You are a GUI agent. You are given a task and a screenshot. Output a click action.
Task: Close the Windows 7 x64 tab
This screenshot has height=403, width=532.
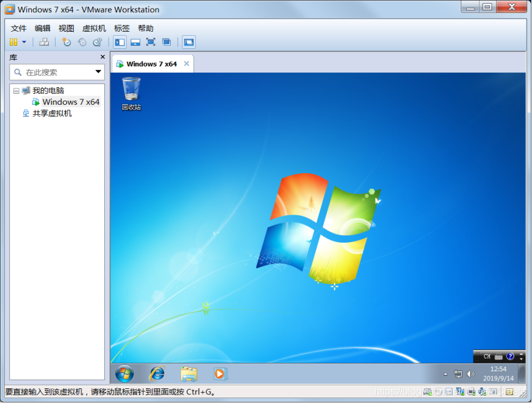pyautogui.click(x=187, y=64)
